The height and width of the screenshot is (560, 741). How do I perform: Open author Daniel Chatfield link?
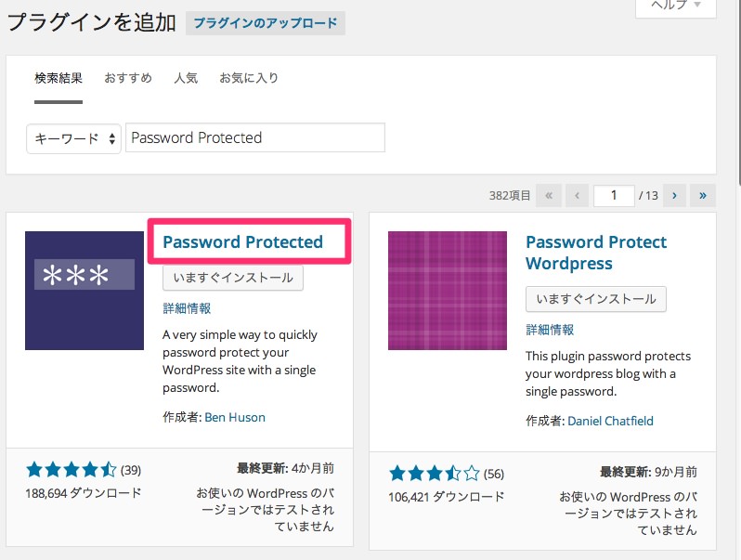(610, 421)
